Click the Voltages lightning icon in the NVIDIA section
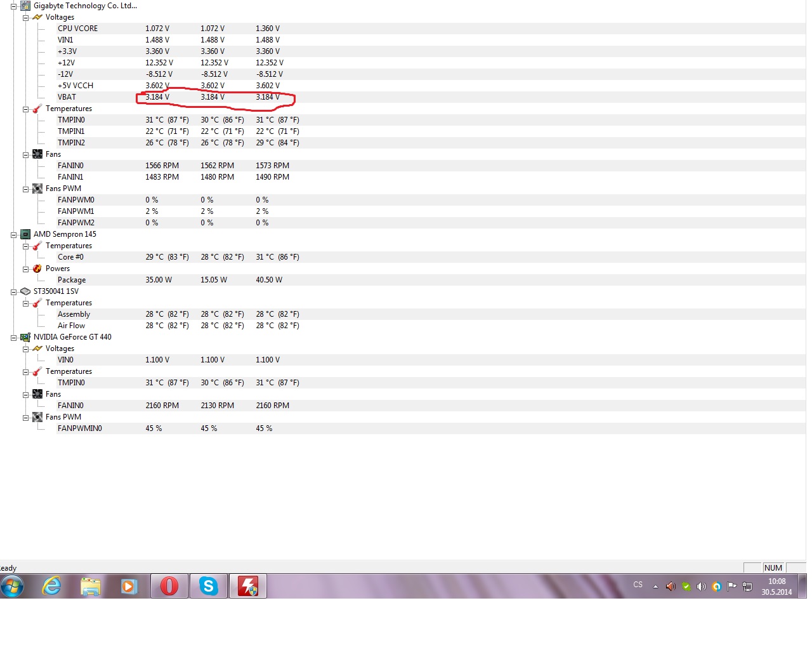 (37, 348)
